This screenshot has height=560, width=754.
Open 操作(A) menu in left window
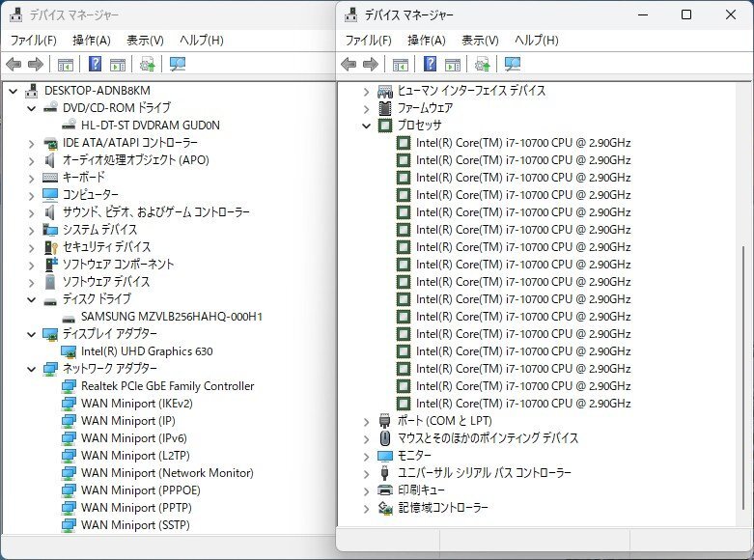pyautogui.click(x=92, y=41)
